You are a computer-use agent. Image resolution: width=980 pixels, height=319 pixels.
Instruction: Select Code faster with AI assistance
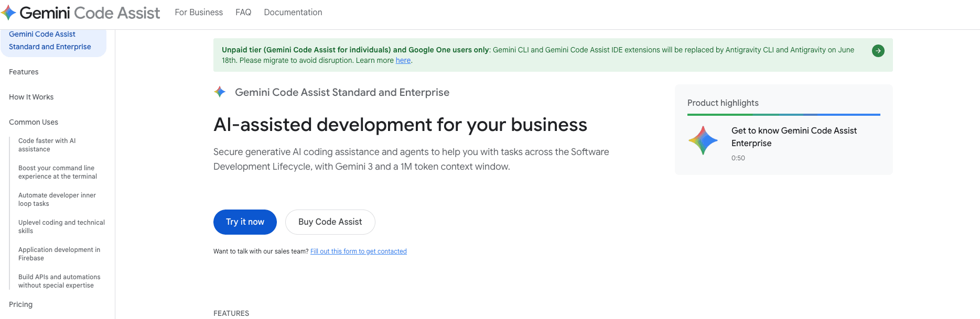coord(47,145)
